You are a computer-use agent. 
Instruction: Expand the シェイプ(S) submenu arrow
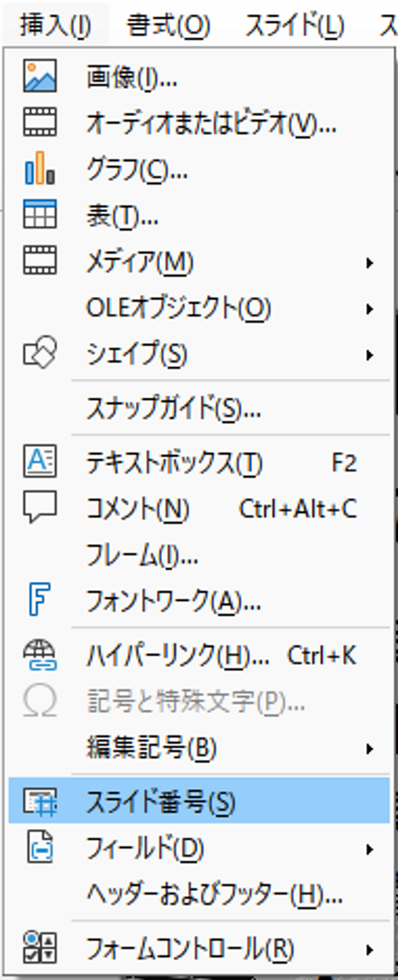tap(369, 355)
